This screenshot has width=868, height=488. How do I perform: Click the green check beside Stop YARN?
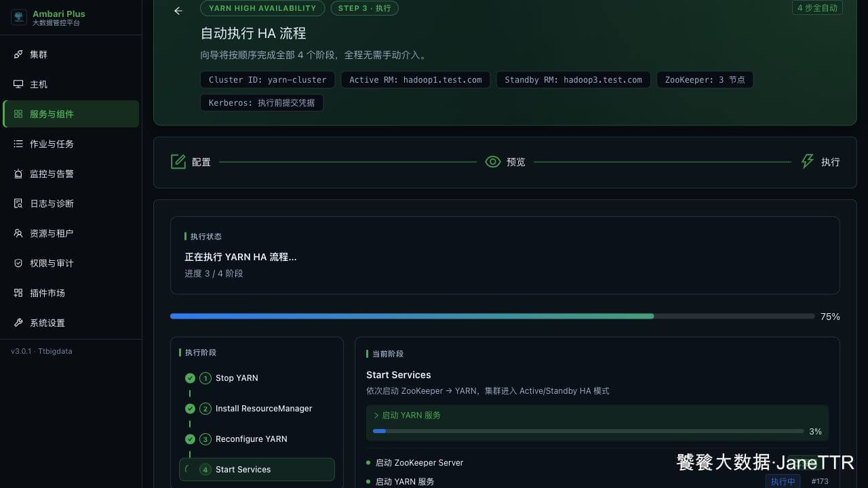[x=190, y=378]
